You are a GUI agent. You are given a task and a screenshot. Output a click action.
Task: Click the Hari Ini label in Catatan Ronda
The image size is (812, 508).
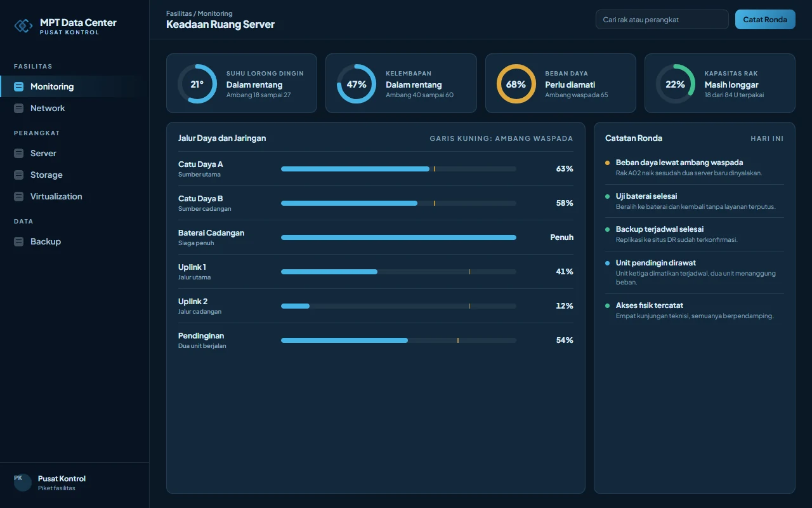[767, 138]
